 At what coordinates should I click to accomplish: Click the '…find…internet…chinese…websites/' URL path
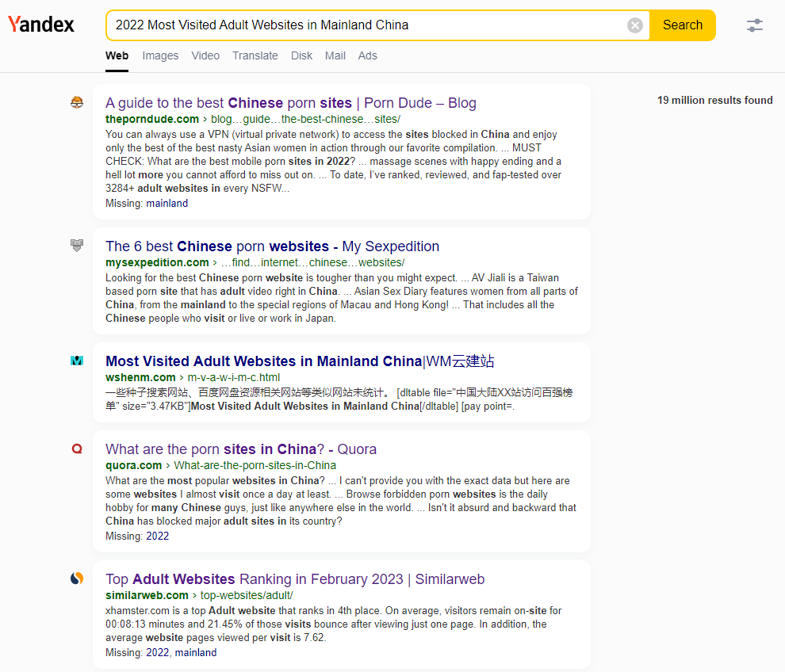click(313, 262)
